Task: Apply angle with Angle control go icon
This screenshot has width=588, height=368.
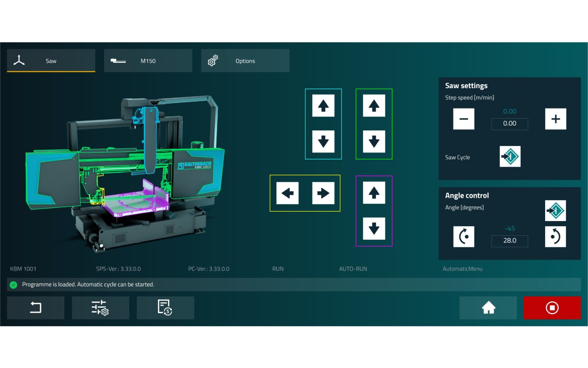Action: (555, 211)
